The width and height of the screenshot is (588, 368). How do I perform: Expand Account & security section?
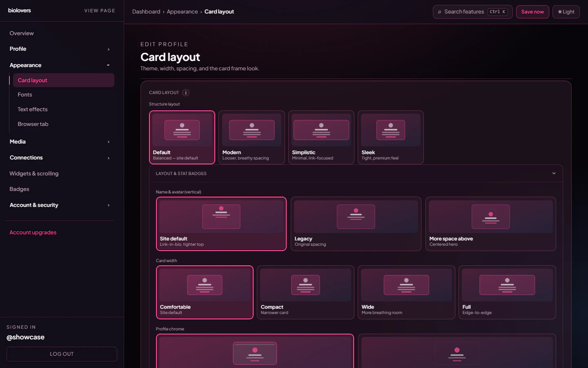[x=60, y=205]
